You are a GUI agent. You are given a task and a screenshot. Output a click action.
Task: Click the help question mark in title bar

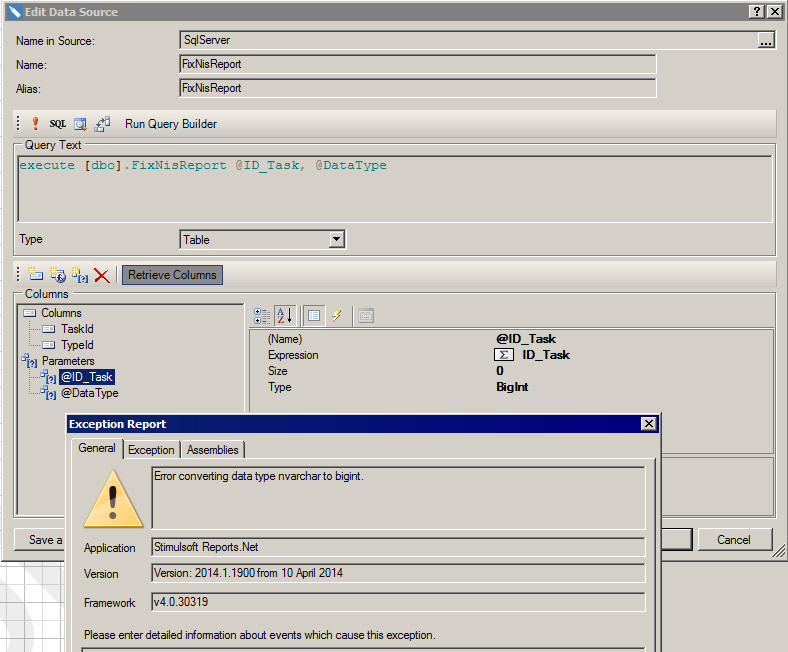(x=757, y=12)
